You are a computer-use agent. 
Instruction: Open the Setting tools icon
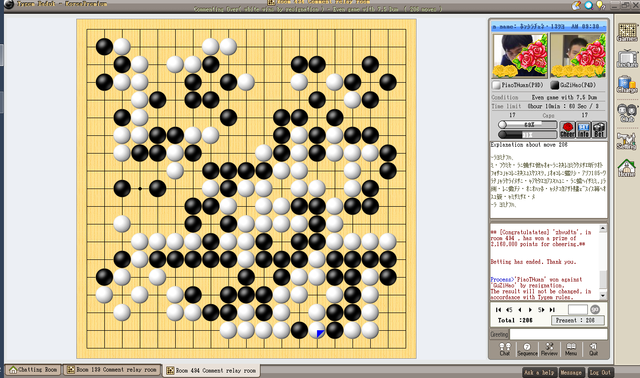click(x=626, y=141)
